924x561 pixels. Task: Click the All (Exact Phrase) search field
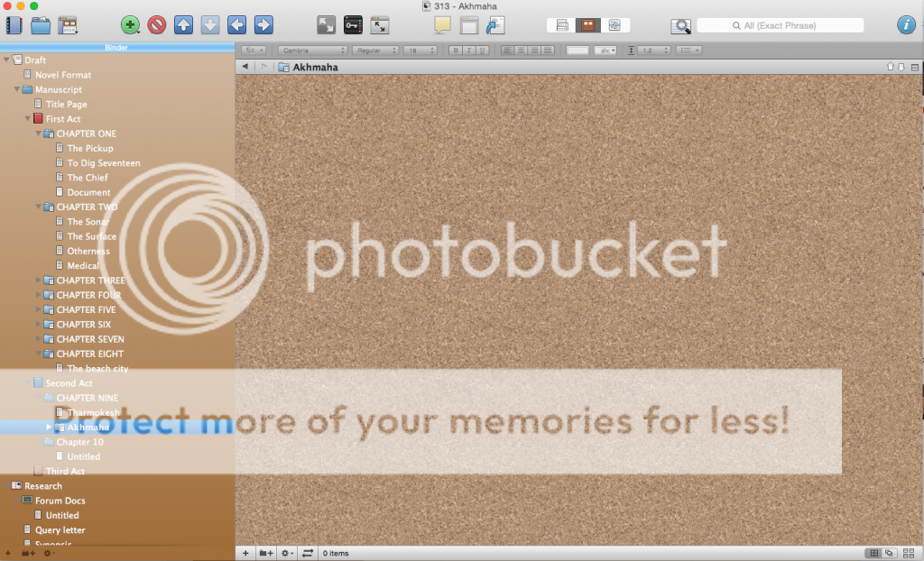(x=780, y=26)
